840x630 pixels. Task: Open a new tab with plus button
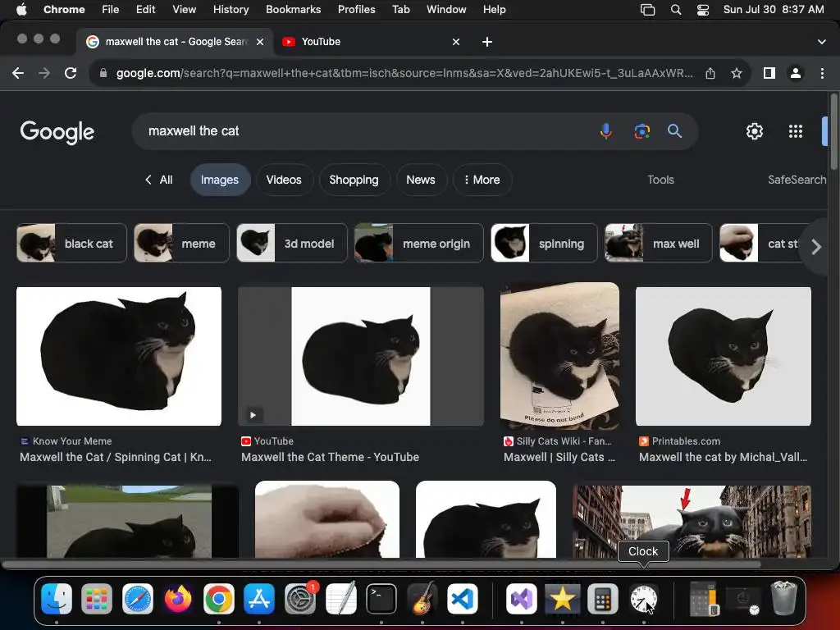tap(487, 42)
